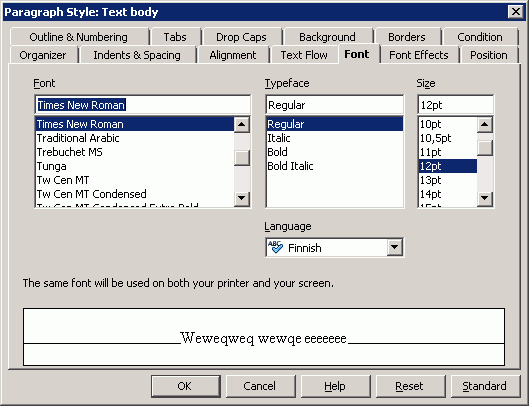Viewport: 529px width, 406px height.
Task: Click size list scroll down arrow
Action: pyautogui.click(x=485, y=198)
